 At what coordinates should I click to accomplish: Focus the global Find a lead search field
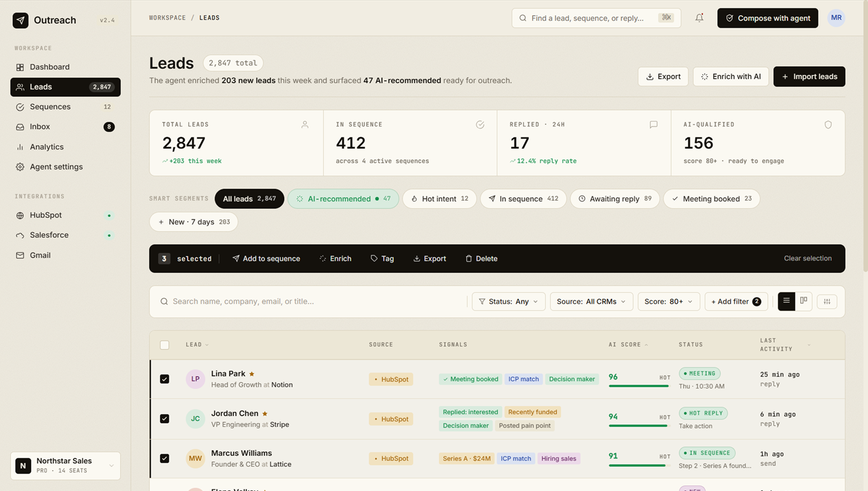[596, 18]
